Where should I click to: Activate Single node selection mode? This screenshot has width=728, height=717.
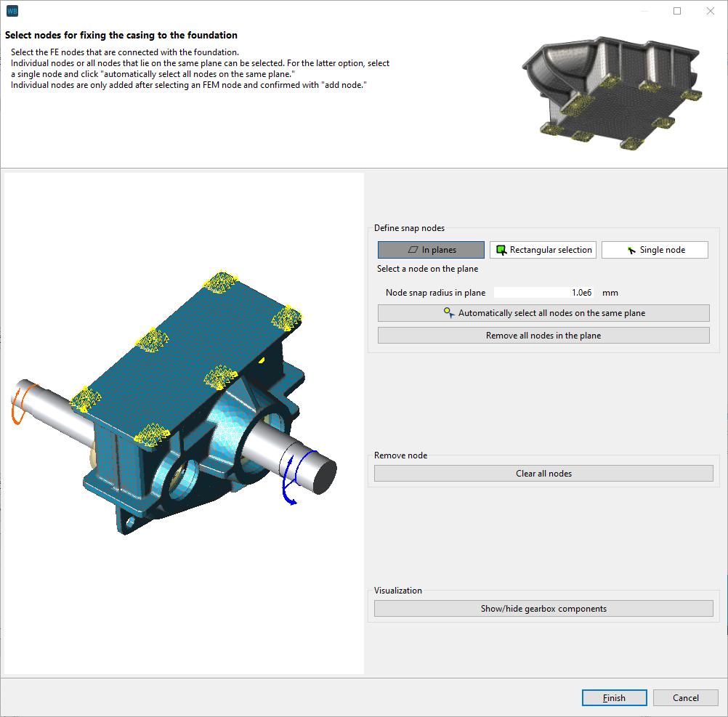(654, 249)
